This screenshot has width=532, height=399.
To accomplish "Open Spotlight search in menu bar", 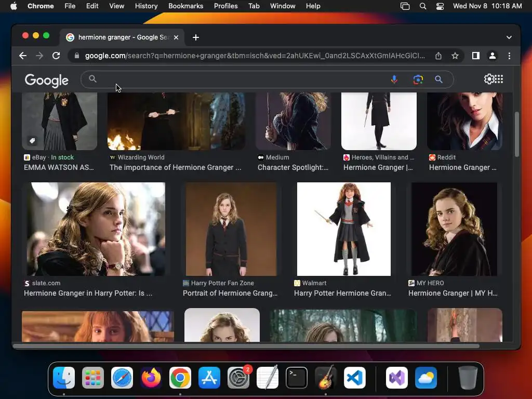I will 423,6.
